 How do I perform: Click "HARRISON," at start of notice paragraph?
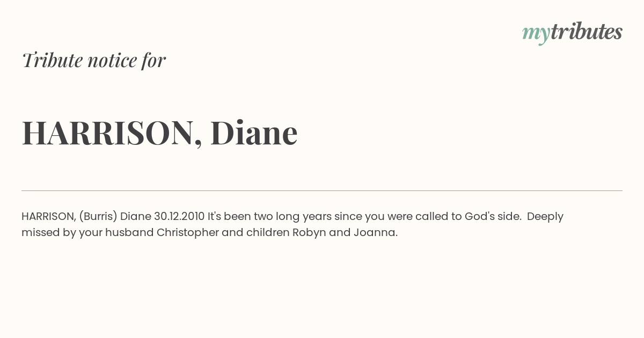(x=49, y=217)
